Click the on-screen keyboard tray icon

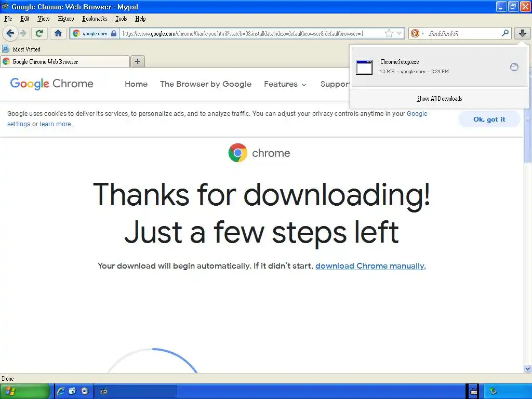[474, 392]
